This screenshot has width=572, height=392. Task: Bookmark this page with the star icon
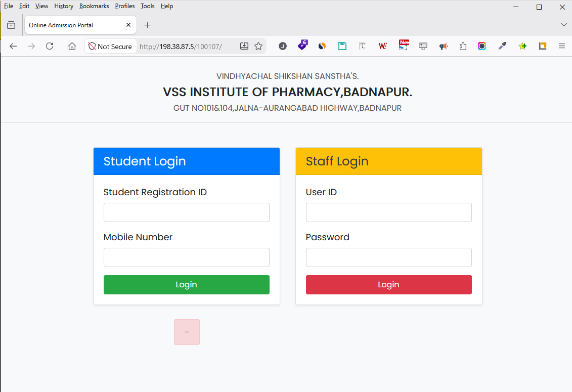tap(258, 46)
